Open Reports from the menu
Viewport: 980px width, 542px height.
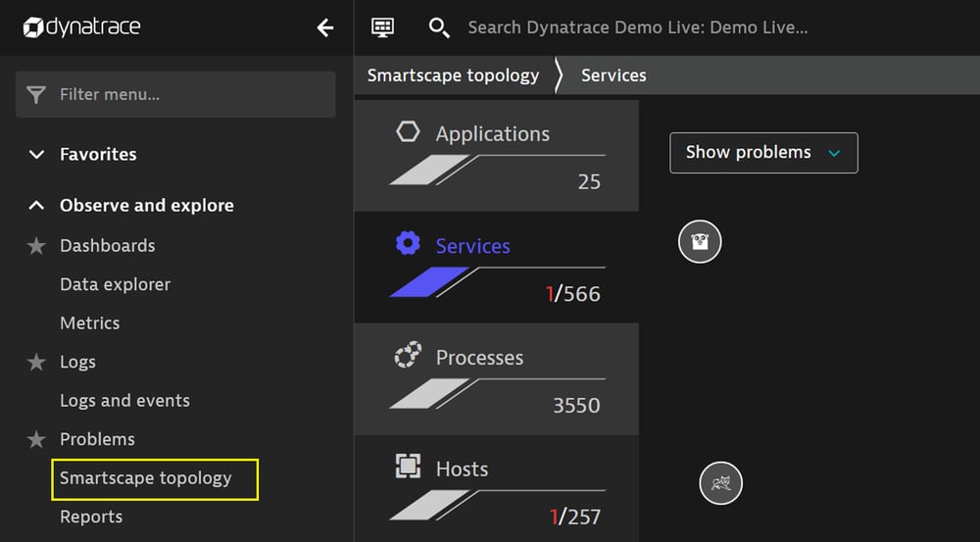(91, 517)
